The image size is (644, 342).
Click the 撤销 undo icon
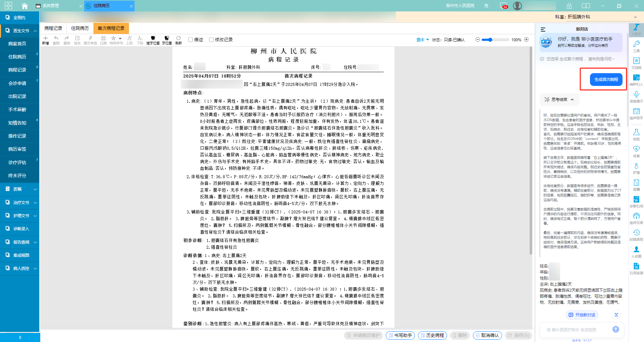(x=56, y=38)
